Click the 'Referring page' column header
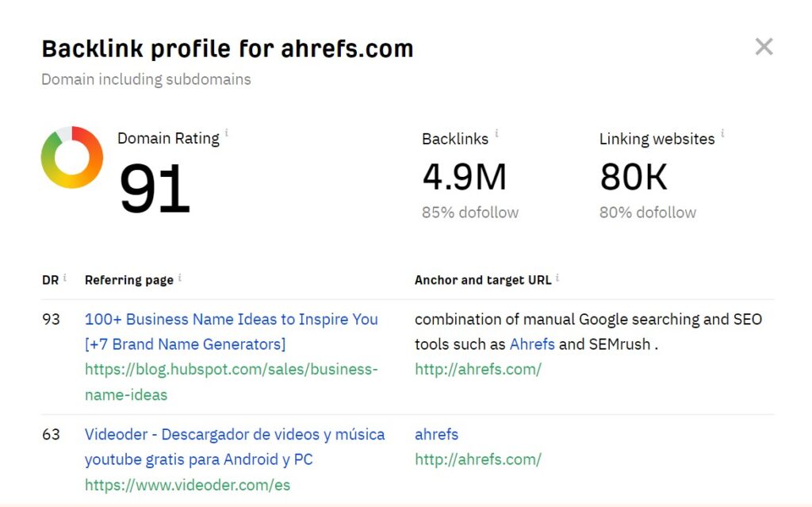Screen dimensions: 812x507 pos(129,280)
